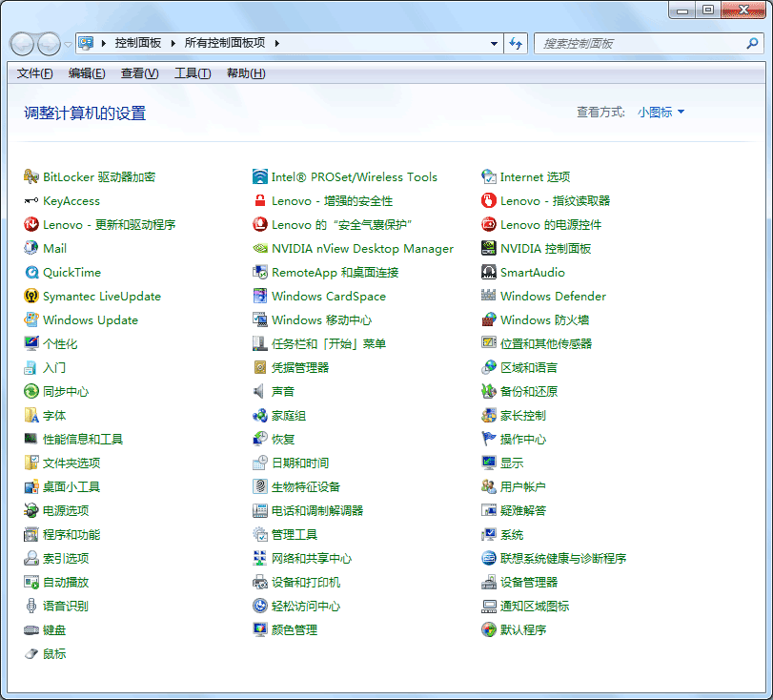Screen dimensions: 773x700
Task: Click the 电源选项 icon
Action: point(31,510)
